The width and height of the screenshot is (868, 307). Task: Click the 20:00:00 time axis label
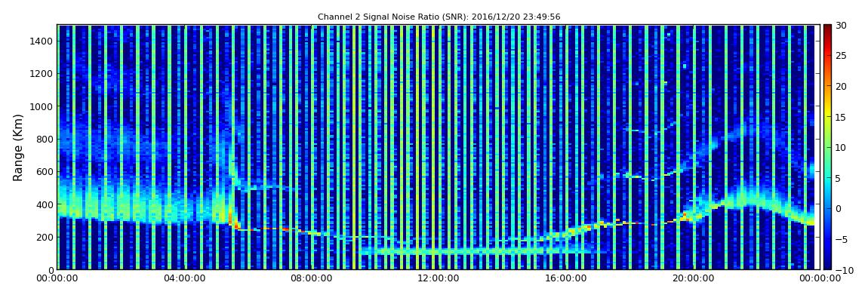click(x=692, y=279)
